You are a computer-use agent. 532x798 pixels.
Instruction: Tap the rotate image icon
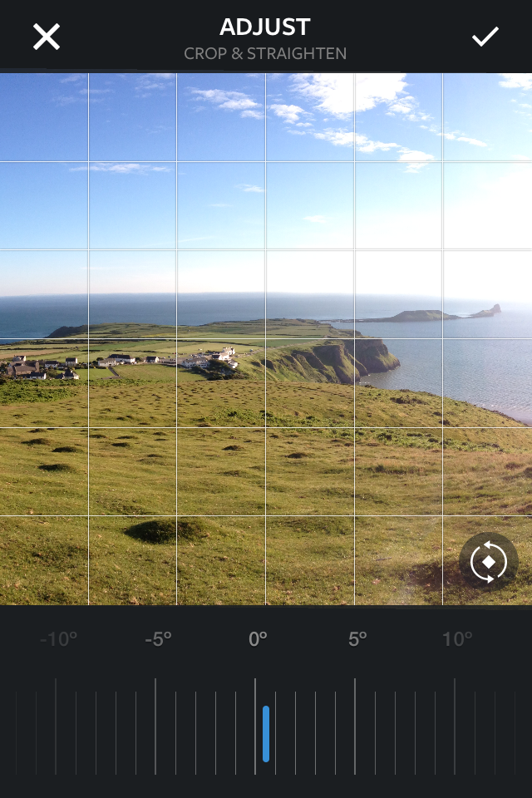[x=489, y=561]
